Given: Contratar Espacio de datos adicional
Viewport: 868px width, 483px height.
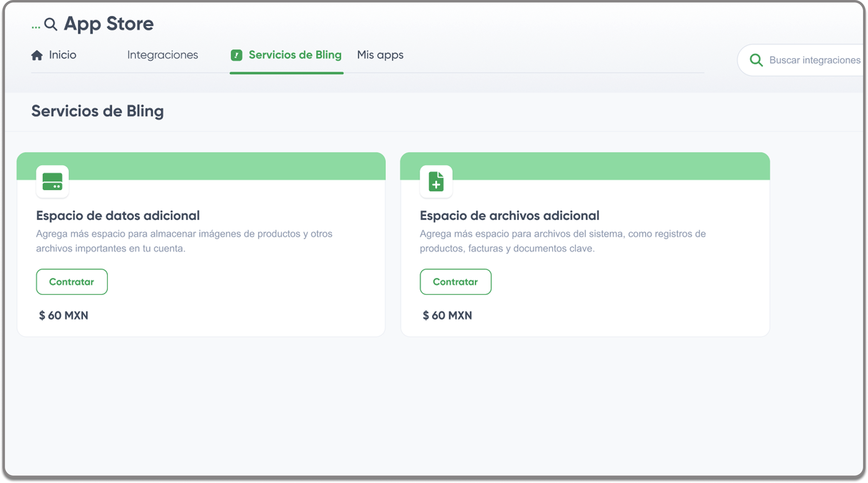Looking at the screenshot, I should [x=72, y=282].
